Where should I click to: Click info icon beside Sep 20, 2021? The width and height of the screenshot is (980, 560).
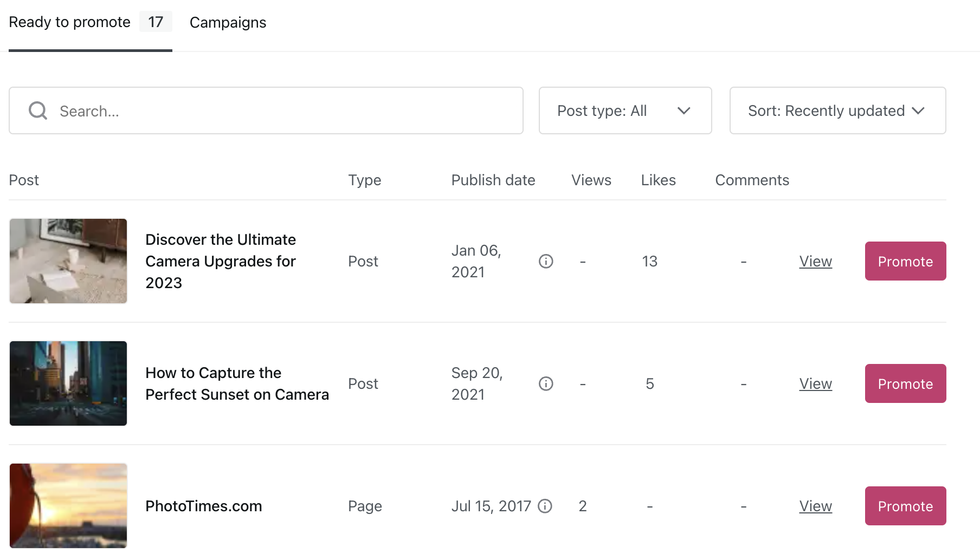(x=546, y=383)
